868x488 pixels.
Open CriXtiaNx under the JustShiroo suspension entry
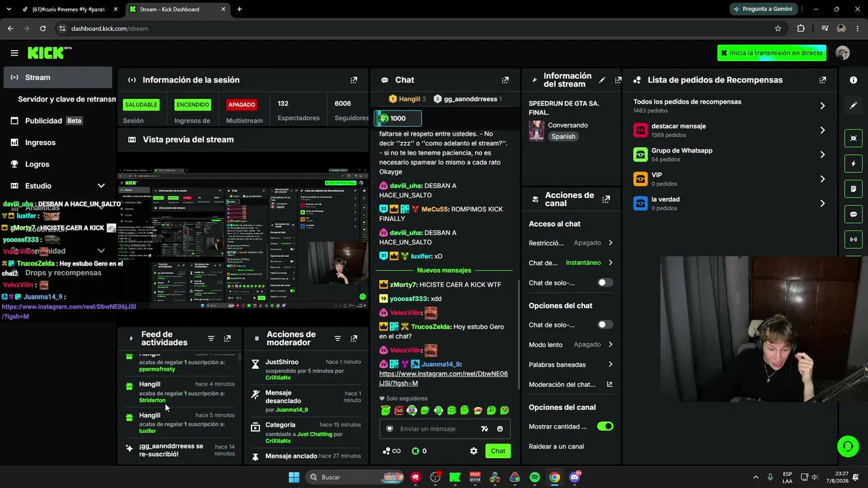pyautogui.click(x=278, y=379)
